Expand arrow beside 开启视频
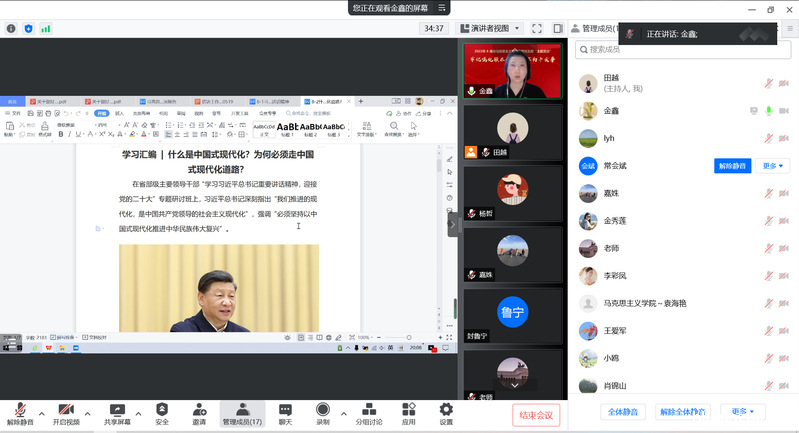This screenshot has height=433, width=799. 88,412
